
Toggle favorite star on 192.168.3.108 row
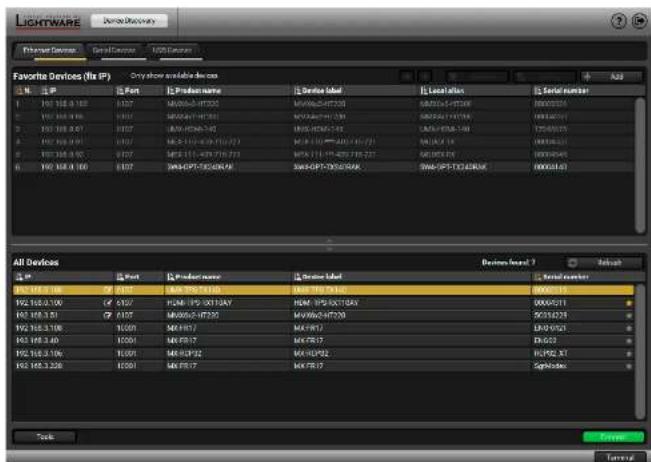tap(629, 328)
